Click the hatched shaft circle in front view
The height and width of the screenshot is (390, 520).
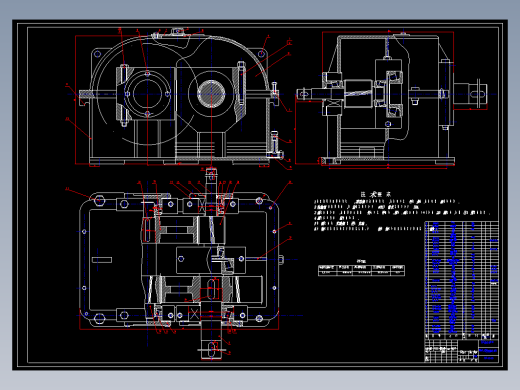click(211, 94)
